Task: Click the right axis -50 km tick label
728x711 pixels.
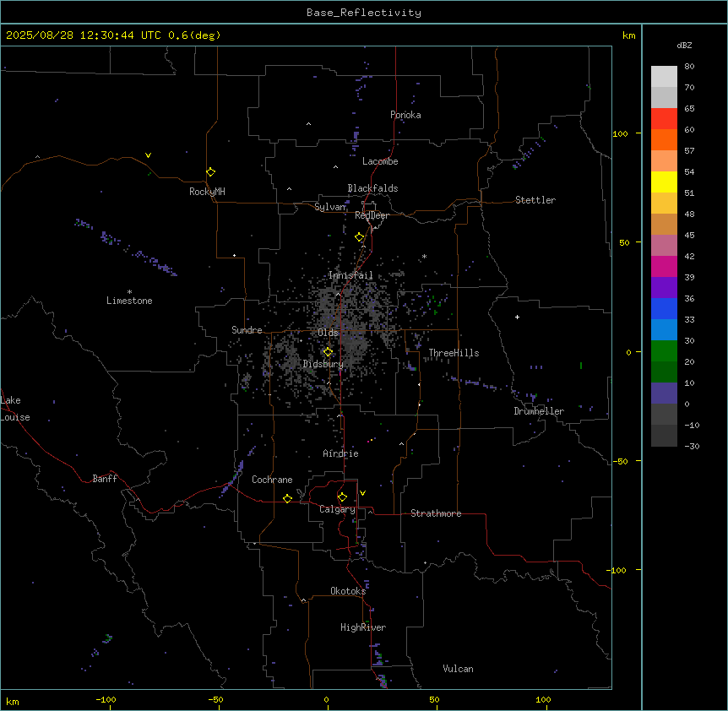Action: (x=621, y=461)
